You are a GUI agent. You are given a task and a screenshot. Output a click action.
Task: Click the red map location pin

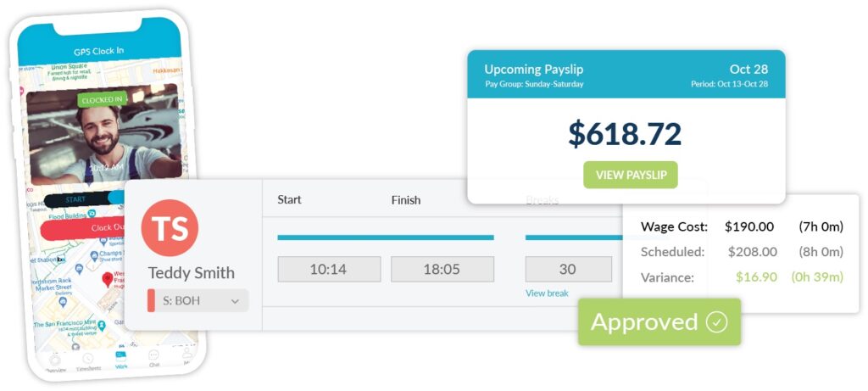108,279
